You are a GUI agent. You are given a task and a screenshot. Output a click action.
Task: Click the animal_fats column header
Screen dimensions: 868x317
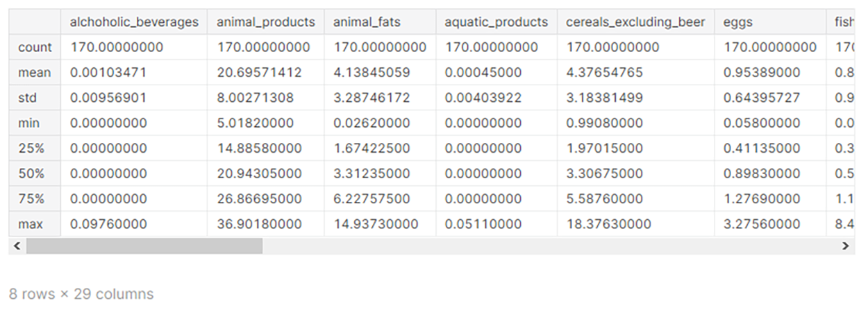[x=379, y=22]
